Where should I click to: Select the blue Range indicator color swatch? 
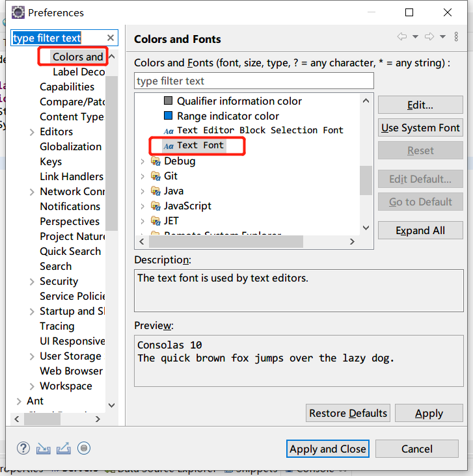[169, 116]
